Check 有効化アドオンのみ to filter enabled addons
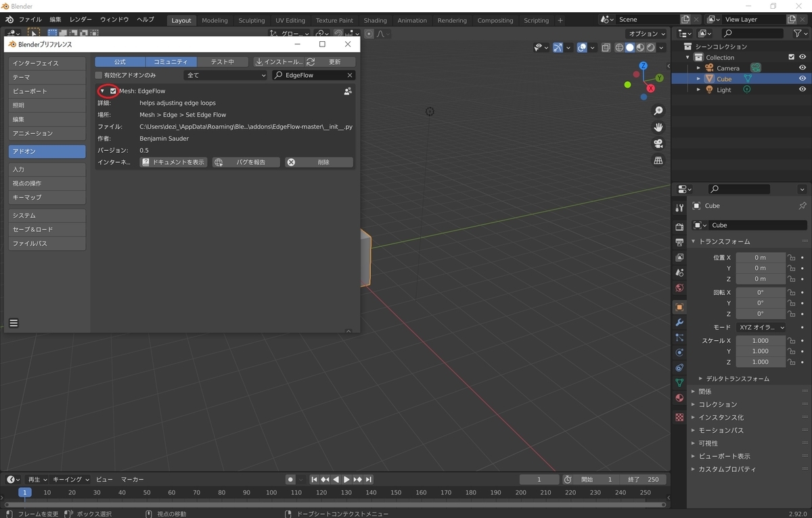 point(99,75)
